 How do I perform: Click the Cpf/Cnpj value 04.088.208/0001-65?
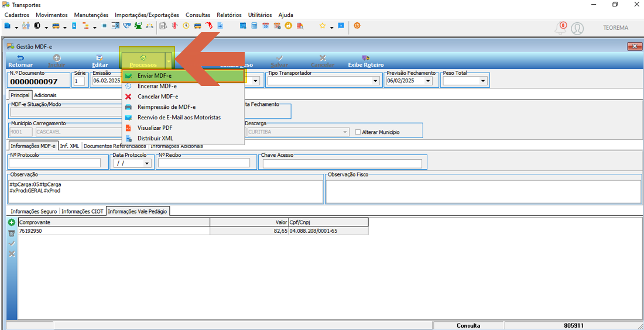[x=328, y=231]
